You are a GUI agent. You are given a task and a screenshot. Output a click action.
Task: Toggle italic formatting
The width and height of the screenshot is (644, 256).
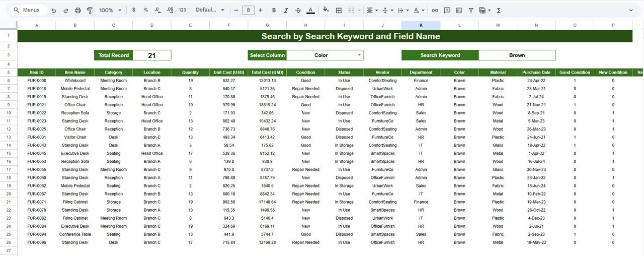pos(286,10)
